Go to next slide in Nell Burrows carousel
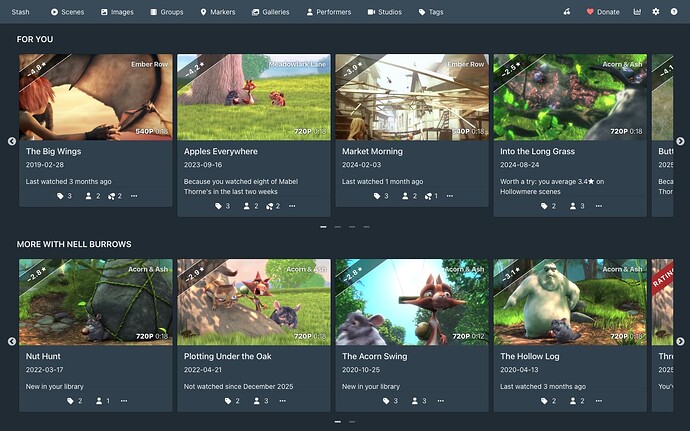This screenshot has height=431, width=690. tap(680, 341)
